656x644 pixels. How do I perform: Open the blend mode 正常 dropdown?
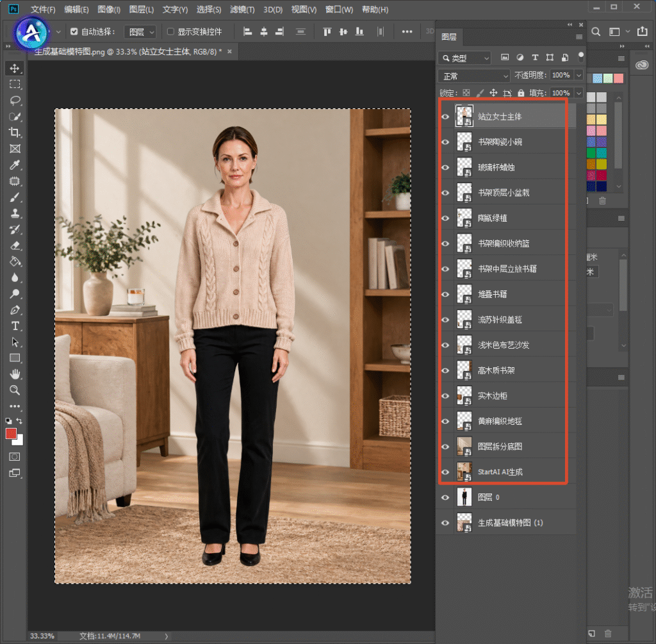pyautogui.click(x=474, y=76)
